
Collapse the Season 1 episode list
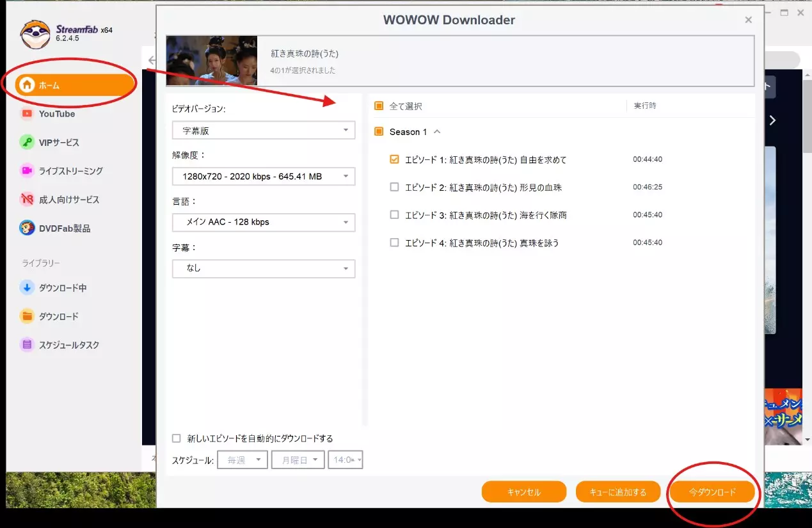(438, 132)
